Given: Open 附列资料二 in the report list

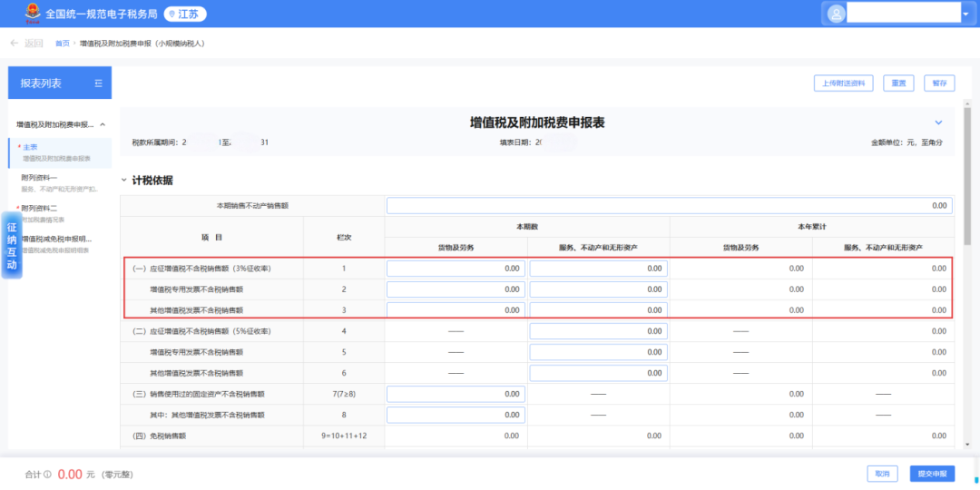Looking at the screenshot, I should [x=40, y=209].
